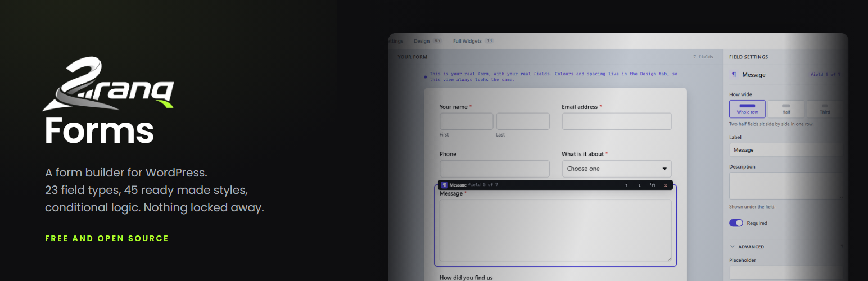
Task: Click the Email address input
Action: (617, 121)
